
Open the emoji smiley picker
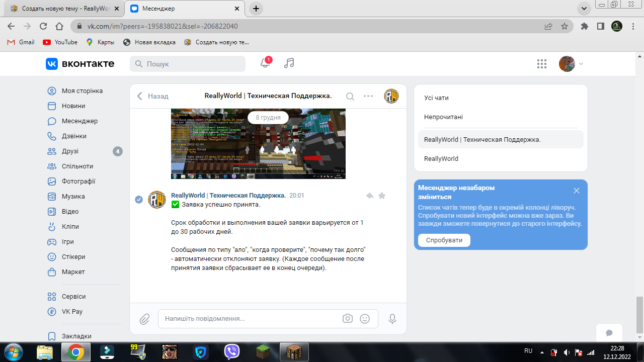click(x=365, y=318)
